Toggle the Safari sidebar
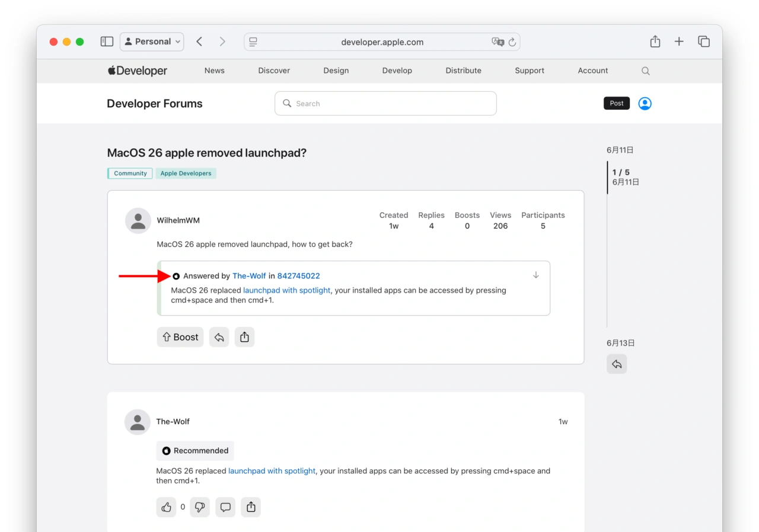 107,41
